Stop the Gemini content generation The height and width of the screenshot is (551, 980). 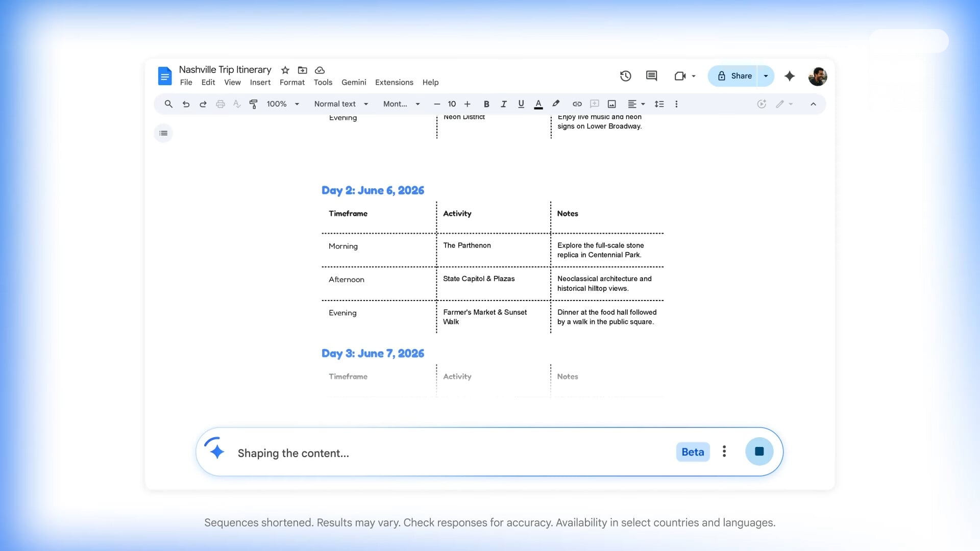[x=759, y=452]
